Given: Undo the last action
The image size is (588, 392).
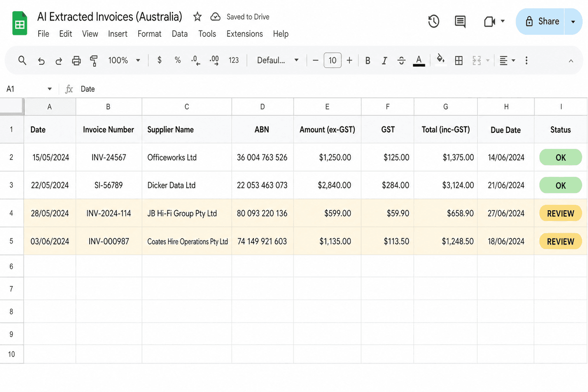Looking at the screenshot, I should pos(41,61).
